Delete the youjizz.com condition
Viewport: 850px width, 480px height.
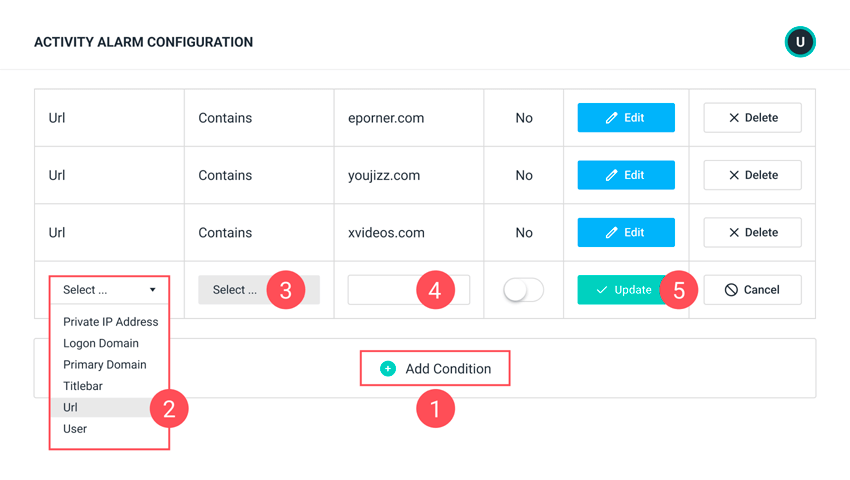coord(752,175)
